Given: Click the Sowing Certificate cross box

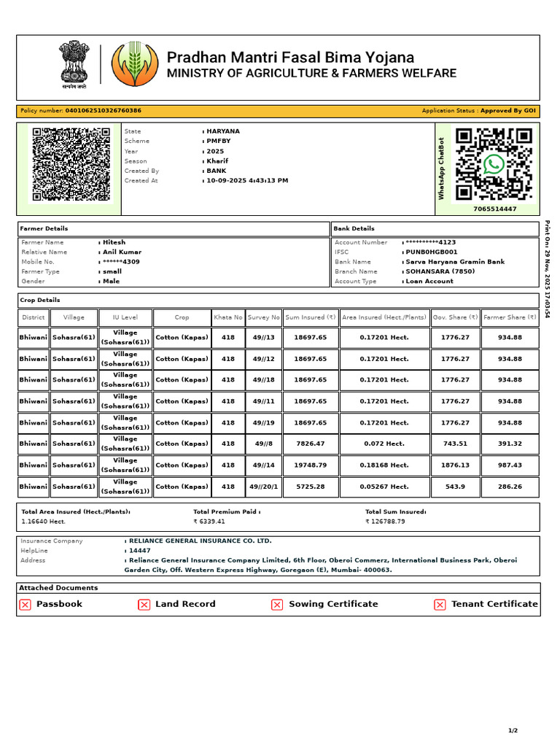Looking at the screenshot, I should [277, 605].
